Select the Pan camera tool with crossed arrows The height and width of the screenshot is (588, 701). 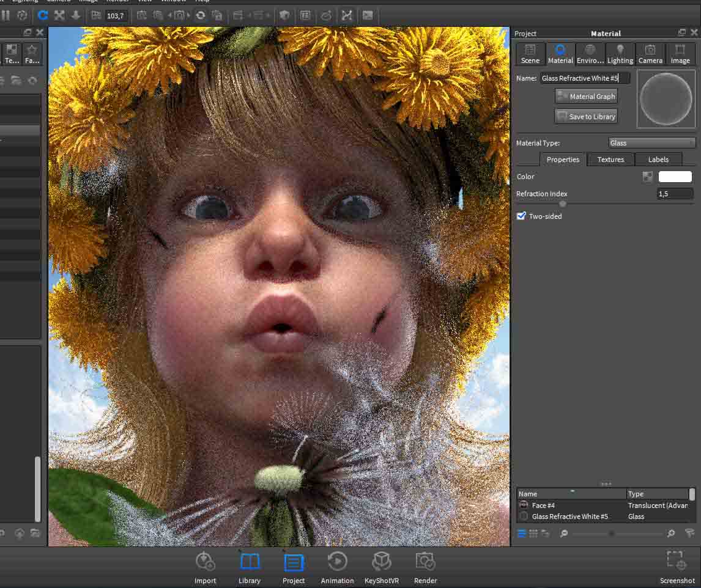pyautogui.click(x=59, y=16)
